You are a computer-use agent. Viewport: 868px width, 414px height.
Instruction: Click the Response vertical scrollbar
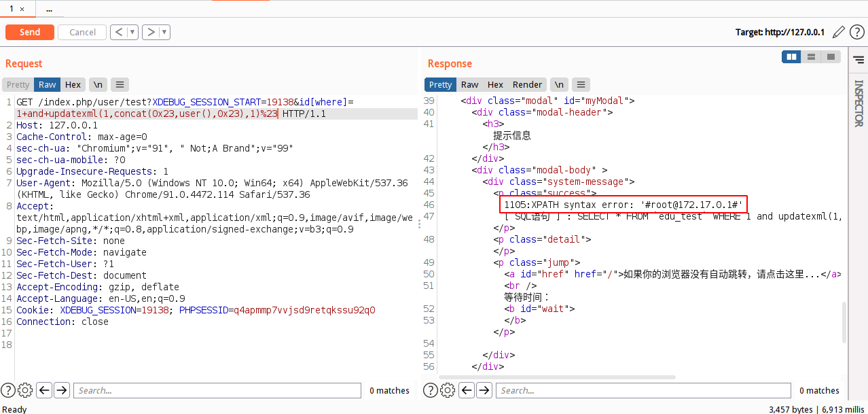click(845, 322)
